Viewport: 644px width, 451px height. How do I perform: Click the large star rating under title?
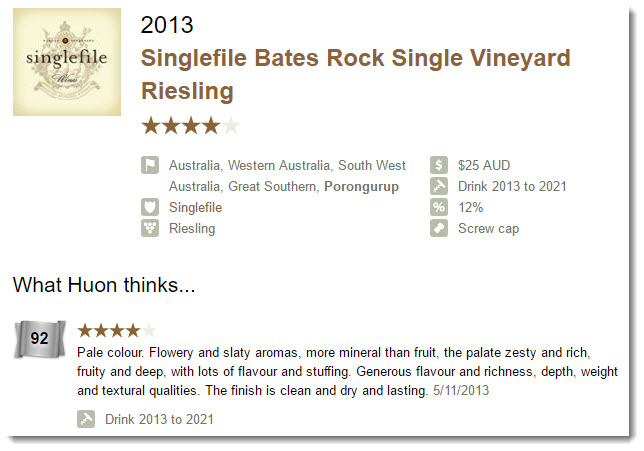pyautogui.click(x=190, y=126)
